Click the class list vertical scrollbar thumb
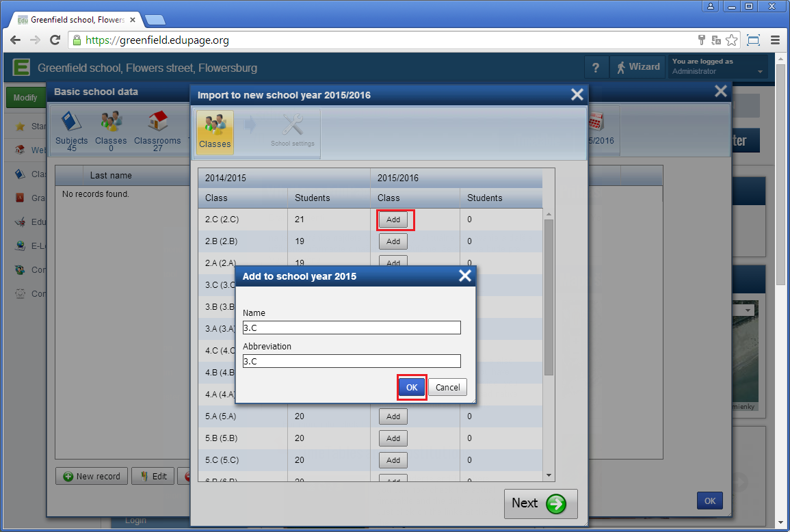The image size is (790, 532). tap(549, 297)
